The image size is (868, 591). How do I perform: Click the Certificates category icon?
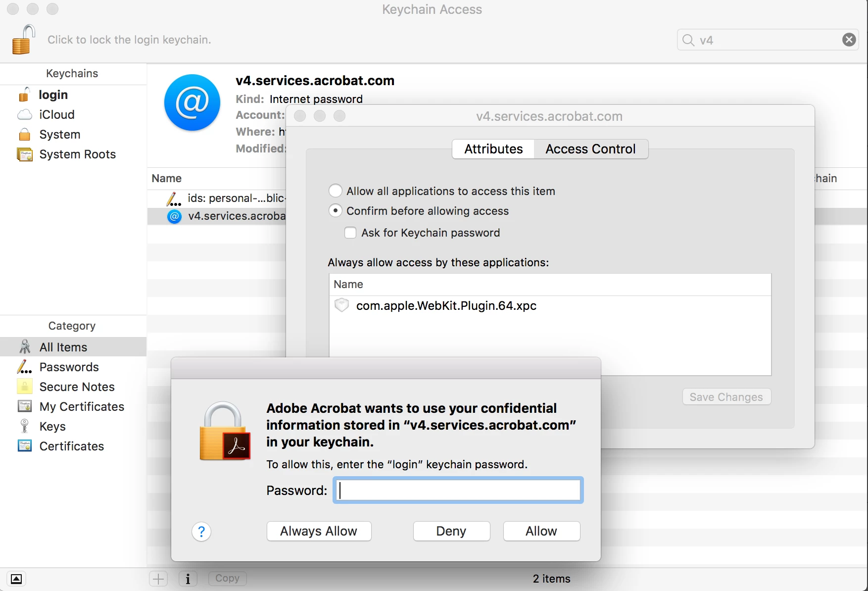(25, 445)
